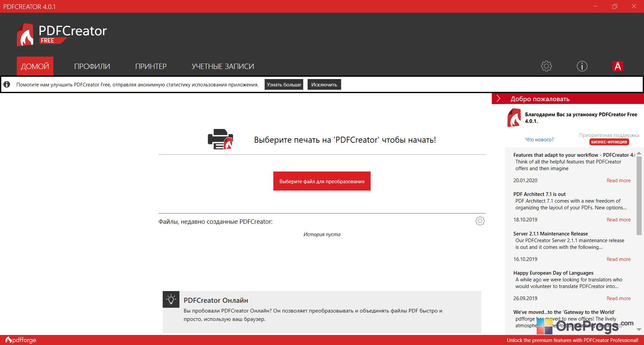Click news feed scroll up arrow
The height and width of the screenshot is (345, 644).
[x=639, y=153]
